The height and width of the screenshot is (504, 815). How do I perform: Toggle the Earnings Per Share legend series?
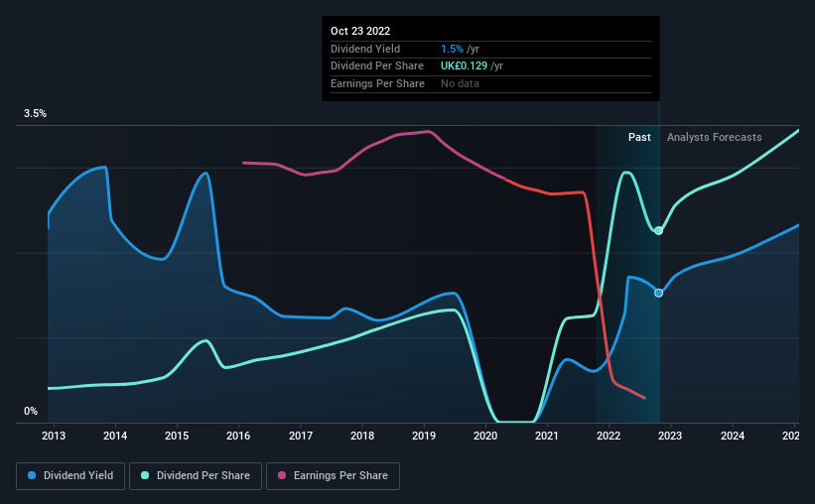pyautogui.click(x=333, y=476)
